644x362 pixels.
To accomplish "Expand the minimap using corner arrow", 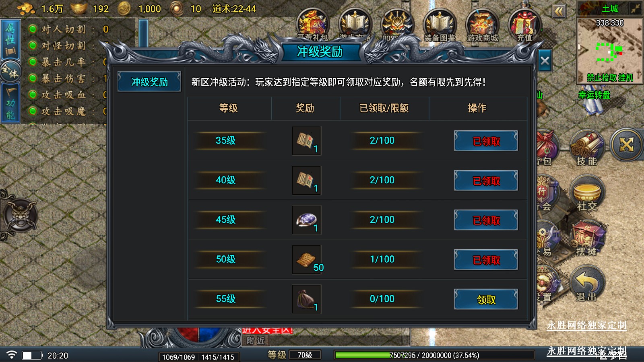I will coord(636,8).
